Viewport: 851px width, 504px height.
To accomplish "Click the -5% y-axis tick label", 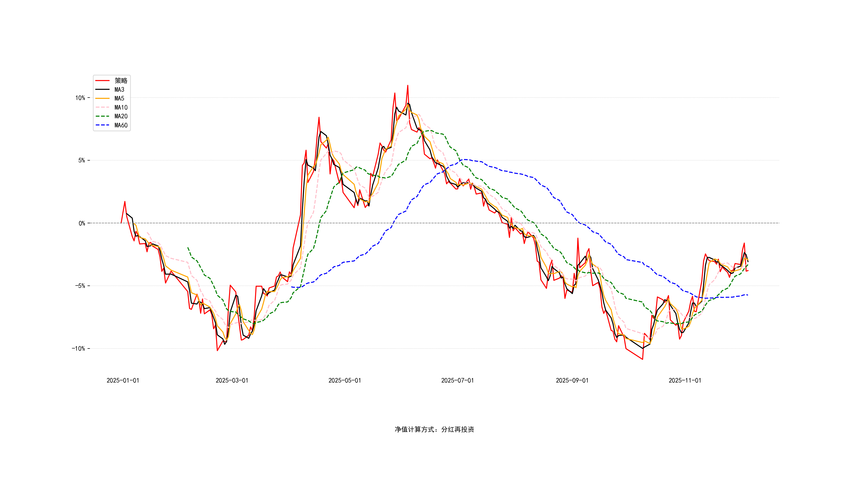I will (x=80, y=285).
